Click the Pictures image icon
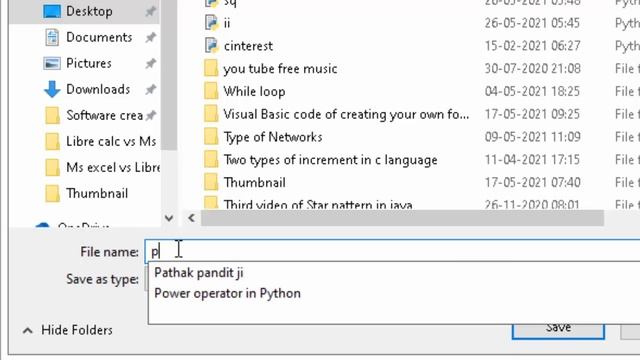 52,64
